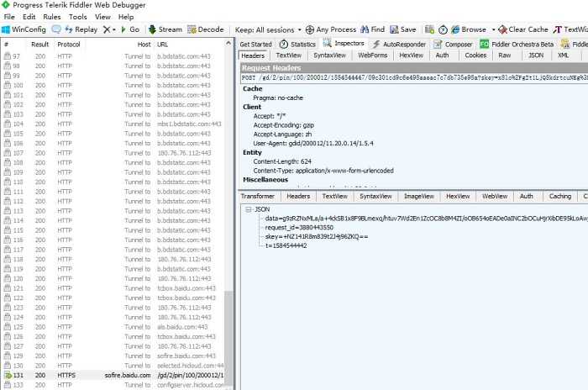Image resolution: width=588 pixels, height=390 pixels.
Task: Save sessions with the Save icon
Action: tap(403, 29)
